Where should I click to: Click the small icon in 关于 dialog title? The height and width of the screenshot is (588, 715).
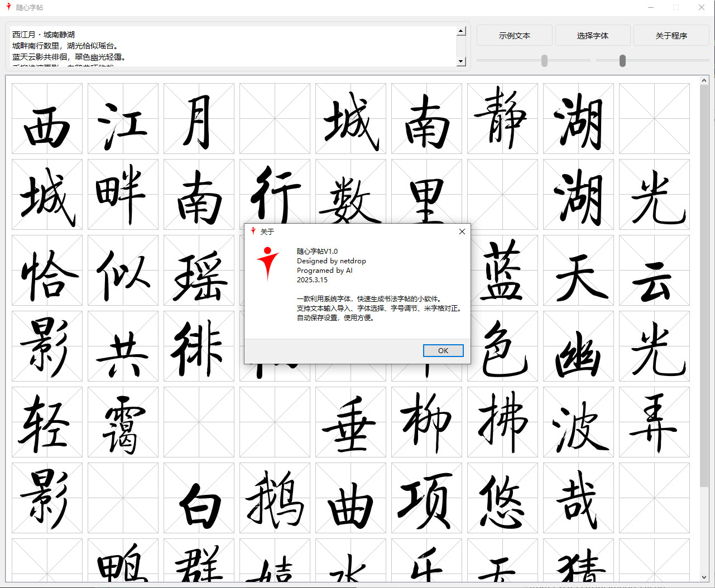tap(253, 232)
